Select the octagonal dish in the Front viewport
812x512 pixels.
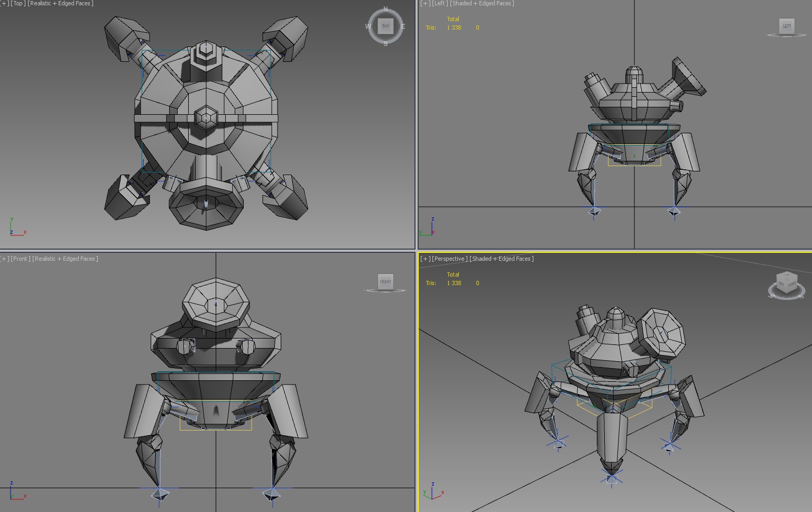tap(216, 305)
